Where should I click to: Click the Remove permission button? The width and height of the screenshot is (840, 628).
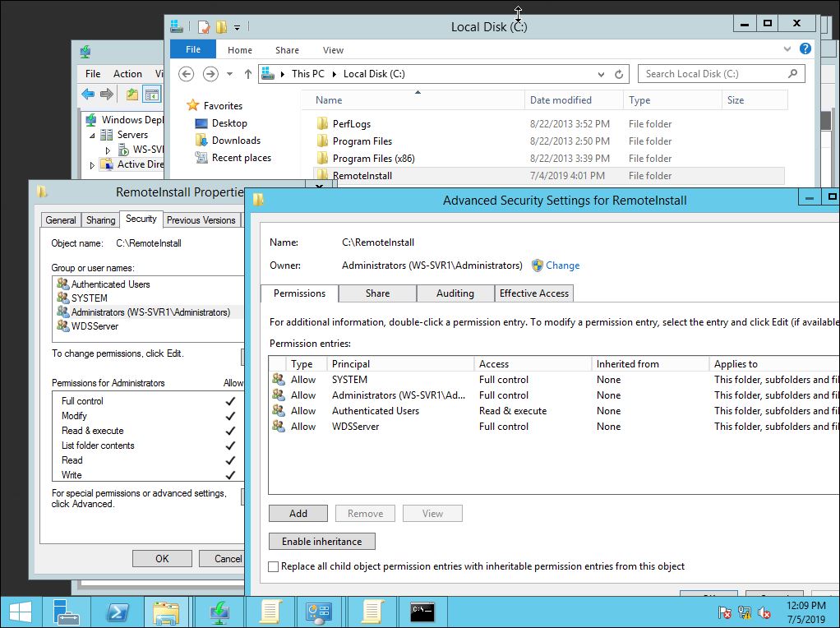pyautogui.click(x=366, y=513)
